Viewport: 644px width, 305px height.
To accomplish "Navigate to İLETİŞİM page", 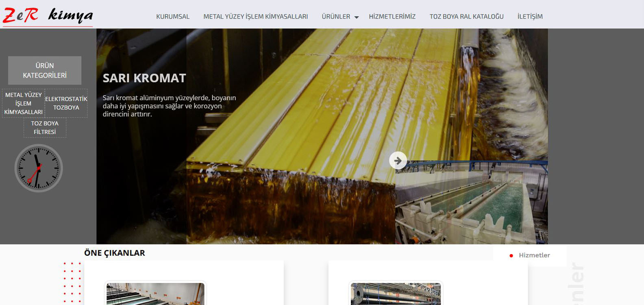I will click(x=530, y=17).
